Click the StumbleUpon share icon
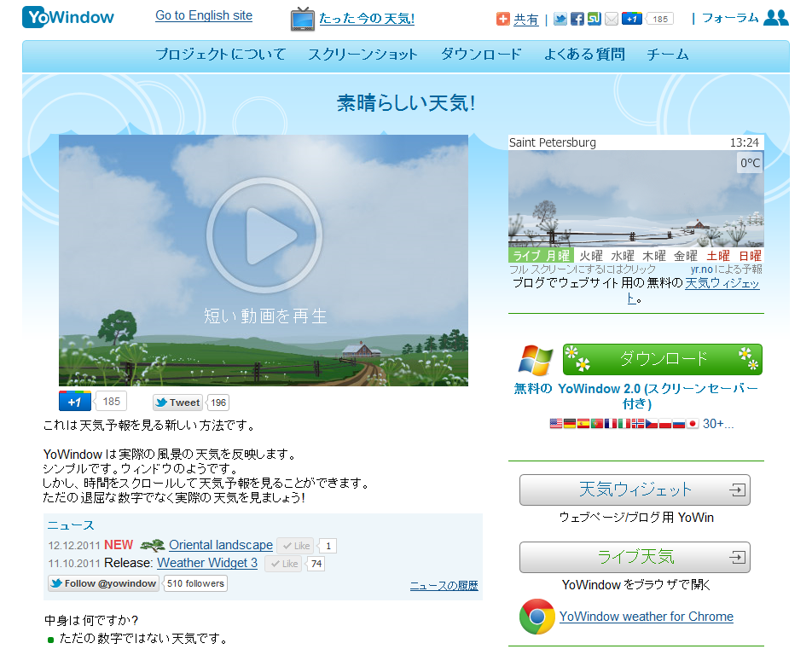This screenshot has width=812, height=649. [x=595, y=18]
